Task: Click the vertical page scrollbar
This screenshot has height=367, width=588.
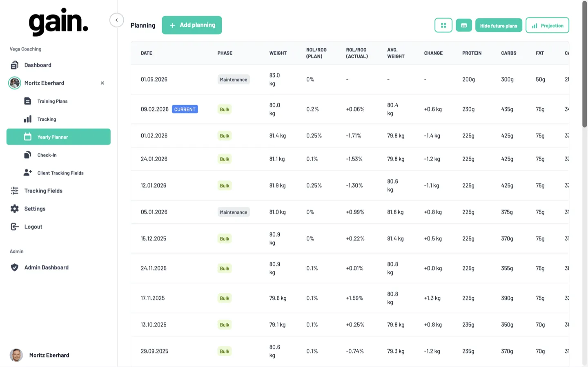Action: pyautogui.click(x=584, y=65)
